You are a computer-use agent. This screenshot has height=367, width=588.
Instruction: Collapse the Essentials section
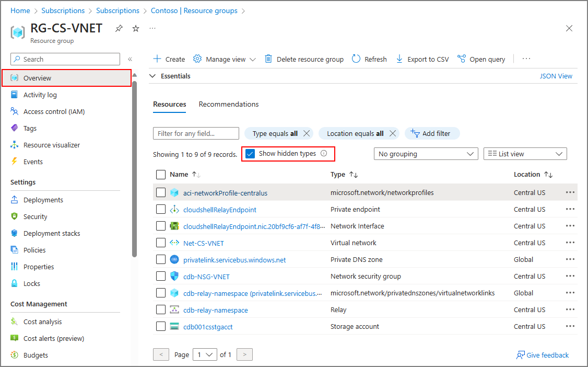(153, 76)
